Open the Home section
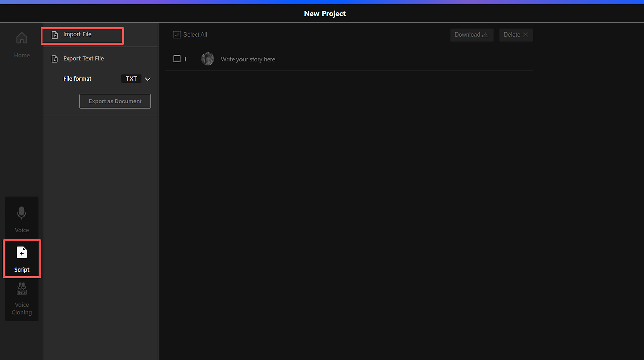644x360 pixels. (x=22, y=45)
